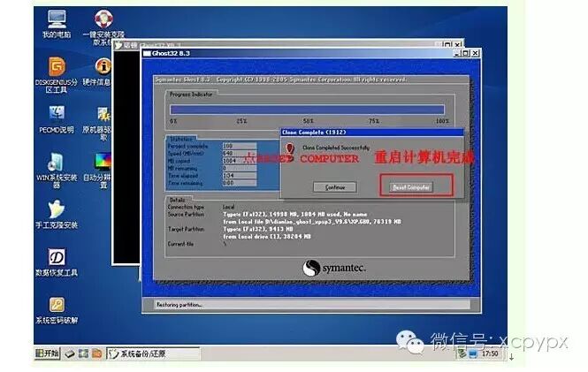
Task: Click the 'Target Partition' label in Details
Action: pos(186,229)
